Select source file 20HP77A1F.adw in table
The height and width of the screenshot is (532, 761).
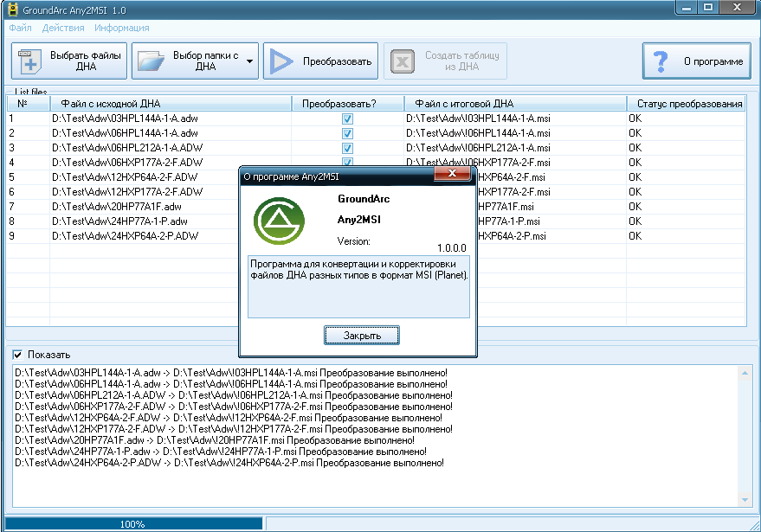(x=117, y=207)
